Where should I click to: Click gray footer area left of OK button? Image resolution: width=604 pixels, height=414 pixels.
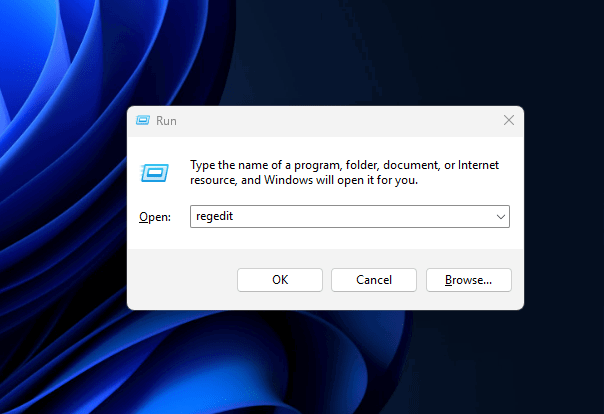click(180, 280)
